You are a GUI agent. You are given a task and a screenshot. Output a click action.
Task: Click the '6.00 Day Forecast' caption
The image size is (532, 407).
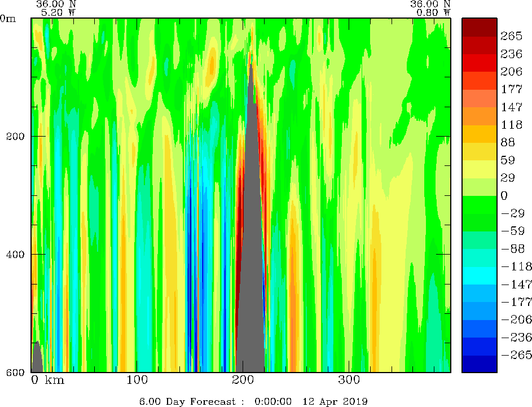188,401
